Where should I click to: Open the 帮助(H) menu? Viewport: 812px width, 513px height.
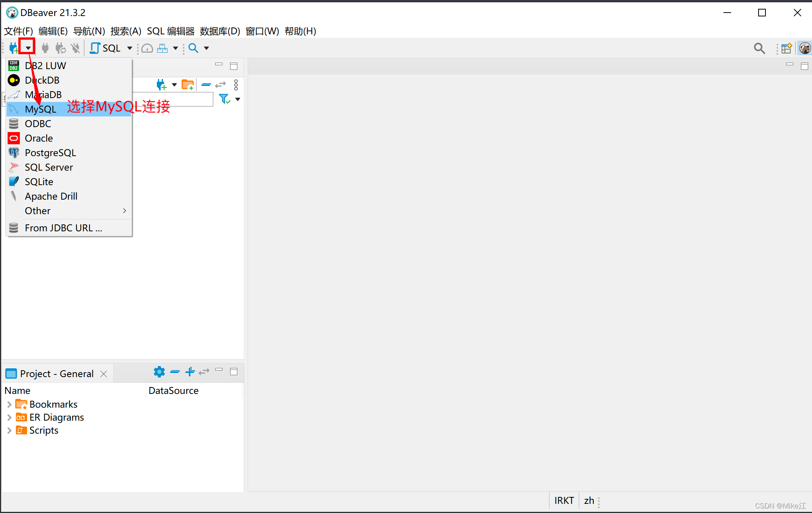click(x=300, y=31)
